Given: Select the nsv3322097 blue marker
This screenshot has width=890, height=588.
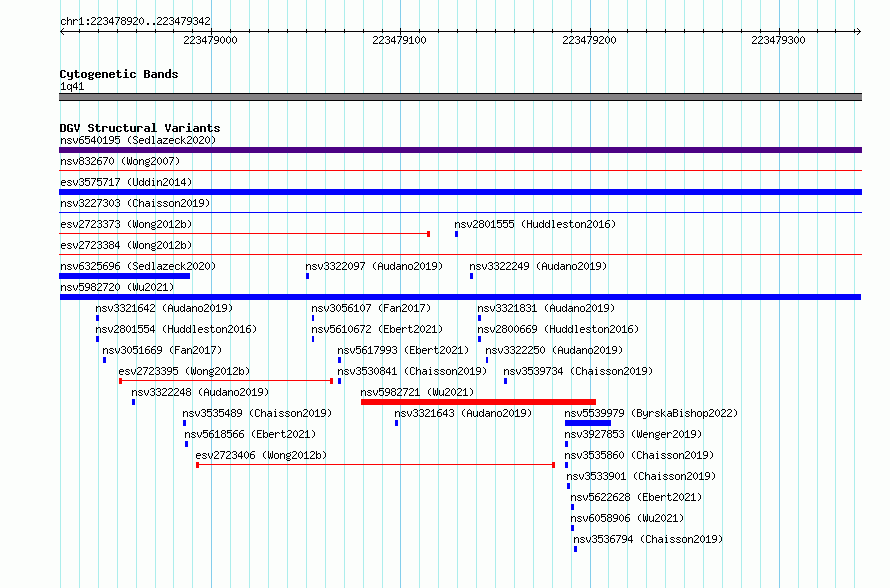Looking at the screenshot, I should (x=308, y=276).
